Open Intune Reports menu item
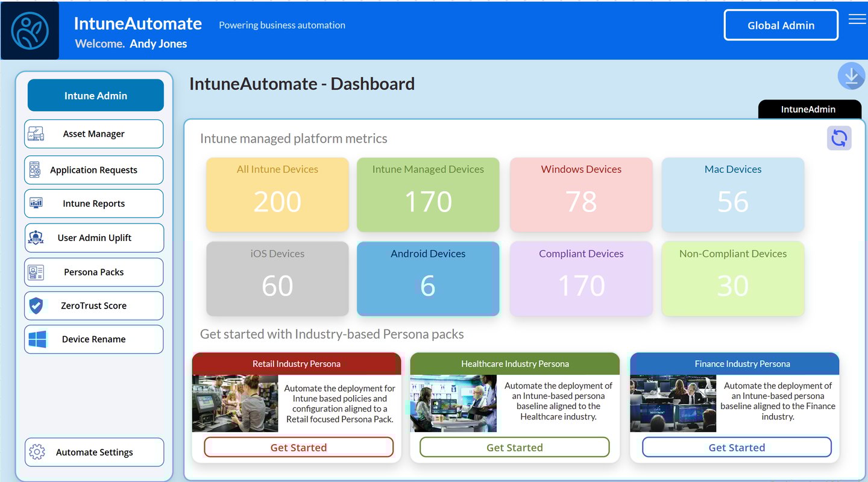This screenshot has width=868, height=482. (x=94, y=204)
